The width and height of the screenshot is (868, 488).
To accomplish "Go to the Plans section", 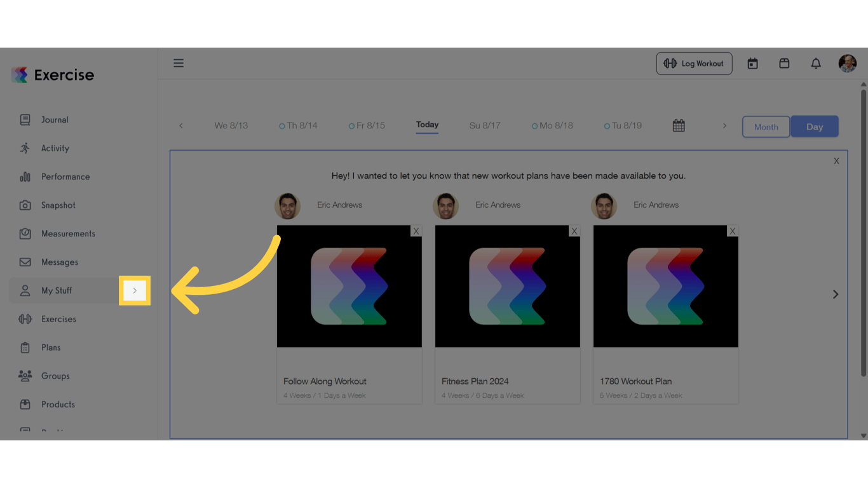I will point(52,347).
